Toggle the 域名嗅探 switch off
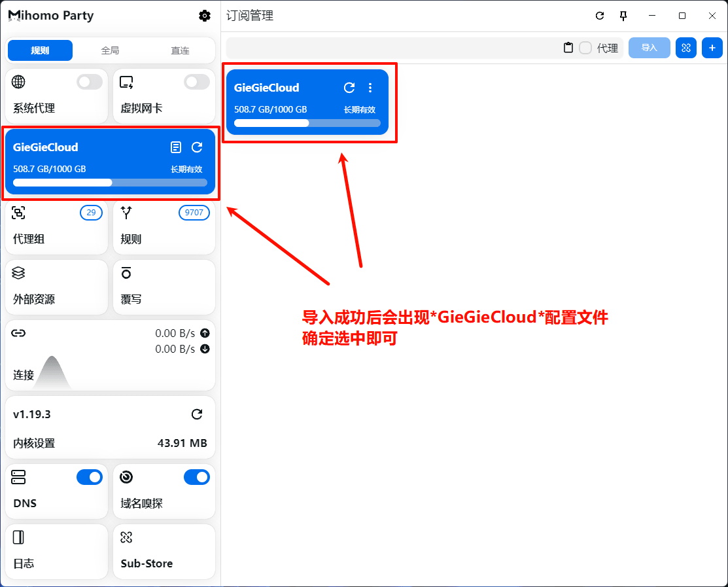The height and width of the screenshot is (587, 728). [197, 477]
